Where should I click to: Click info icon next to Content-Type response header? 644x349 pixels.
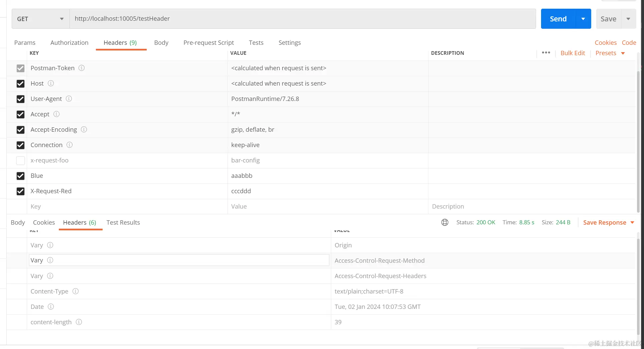[76, 291]
